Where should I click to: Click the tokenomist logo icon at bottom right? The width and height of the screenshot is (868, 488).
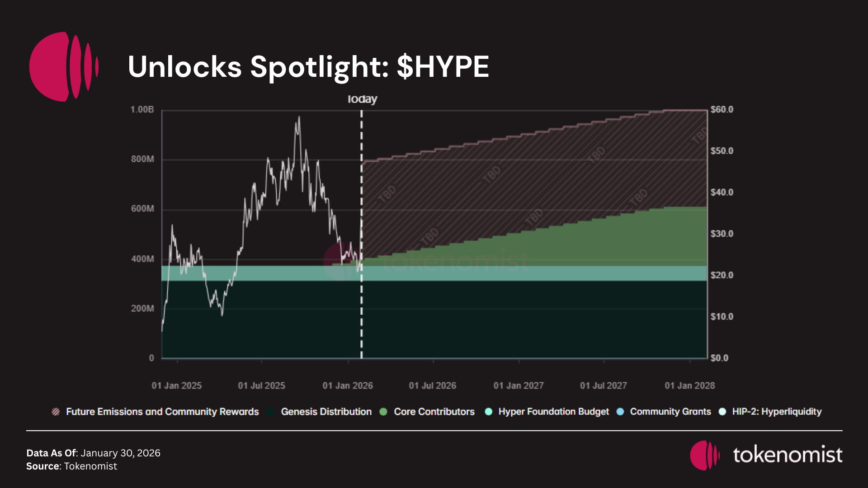click(704, 455)
